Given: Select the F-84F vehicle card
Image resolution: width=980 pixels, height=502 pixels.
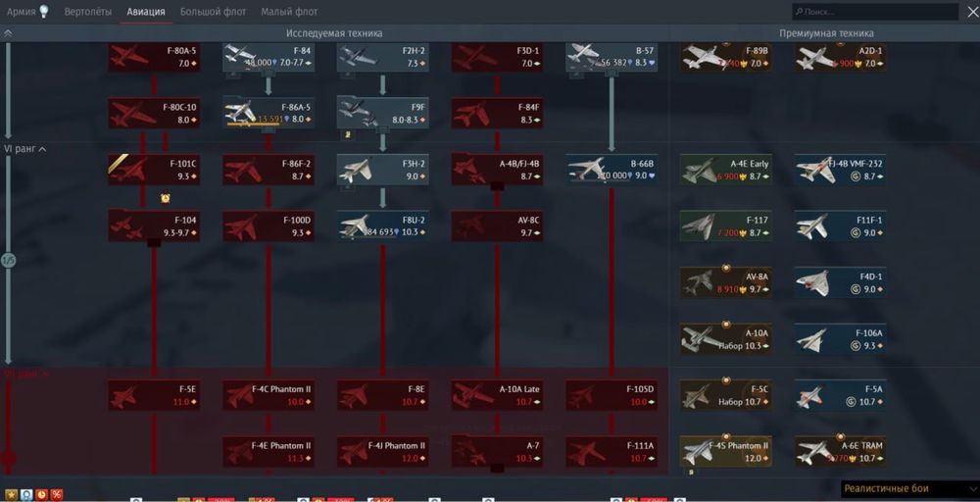Looking at the screenshot, I should pos(498,114).
